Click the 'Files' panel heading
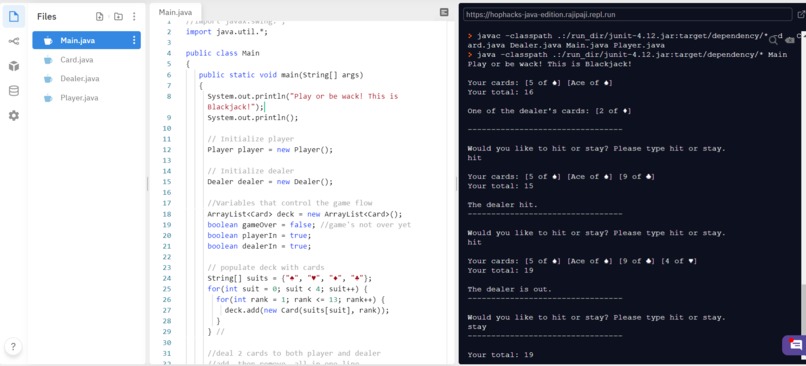The image size is (806, 366). [47, 16]
